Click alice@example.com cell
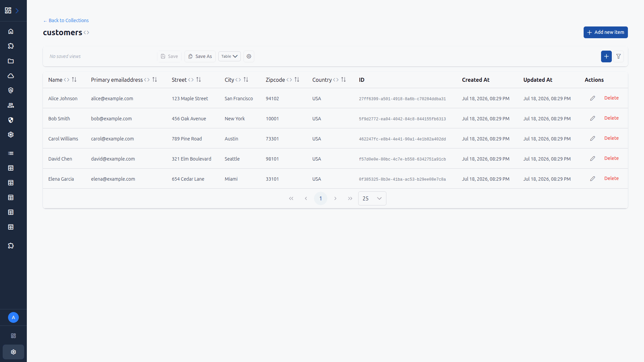The height and width of the screenshot is (362, 644). click(x=112, y=99)
